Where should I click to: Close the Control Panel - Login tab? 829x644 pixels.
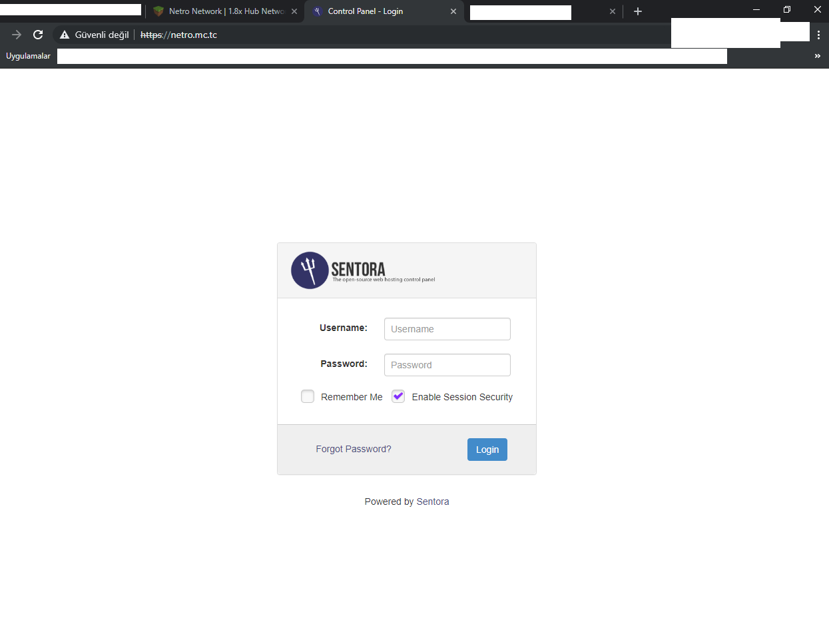click(x=453, y=11)
